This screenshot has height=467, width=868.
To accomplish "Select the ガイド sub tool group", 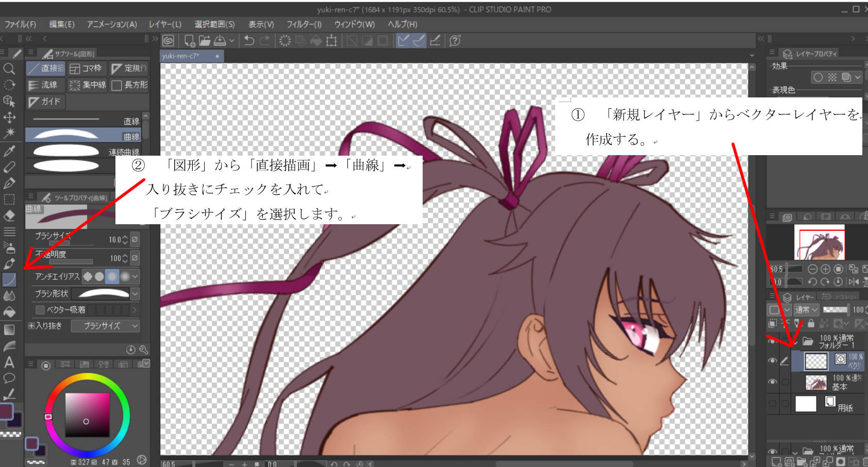I will pos(45,102).
